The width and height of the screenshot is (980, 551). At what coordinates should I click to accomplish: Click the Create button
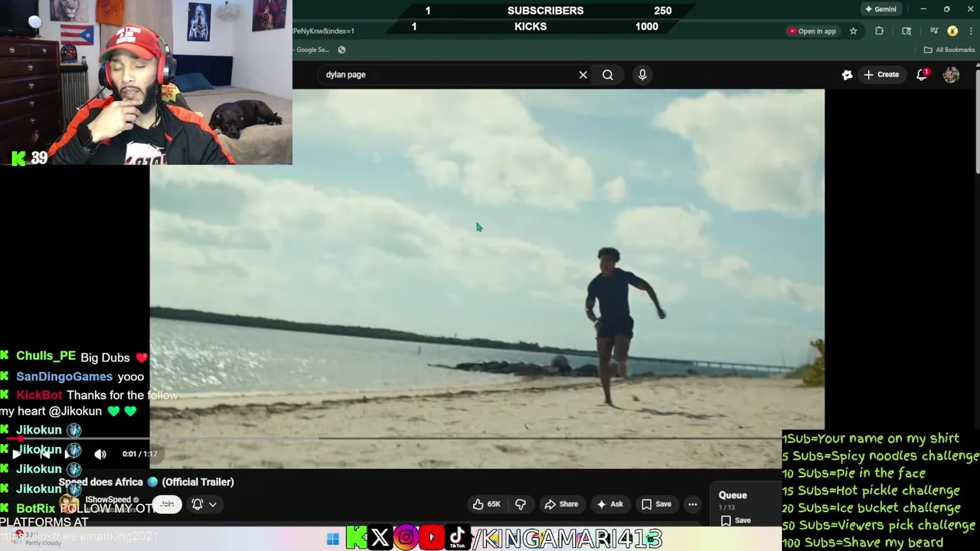point(881,75)
